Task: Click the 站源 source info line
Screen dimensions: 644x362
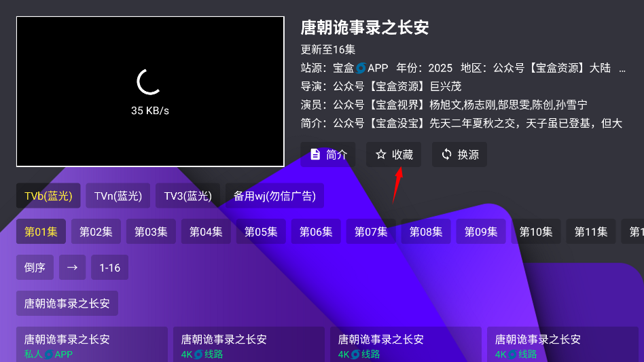Action: (463, 68)
